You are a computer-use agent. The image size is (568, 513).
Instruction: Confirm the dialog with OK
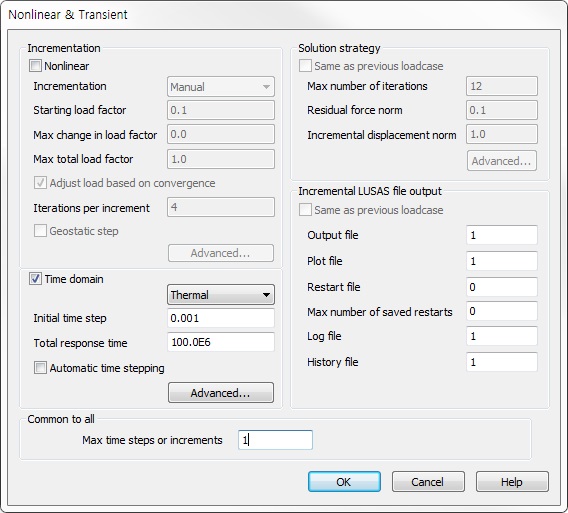pyautogui.click(x=344, y=481)
